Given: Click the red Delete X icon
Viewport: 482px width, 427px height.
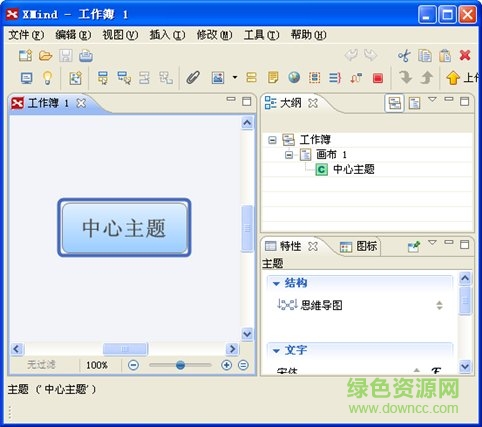Looking at the screenshot, I should (x=465, y=55).
